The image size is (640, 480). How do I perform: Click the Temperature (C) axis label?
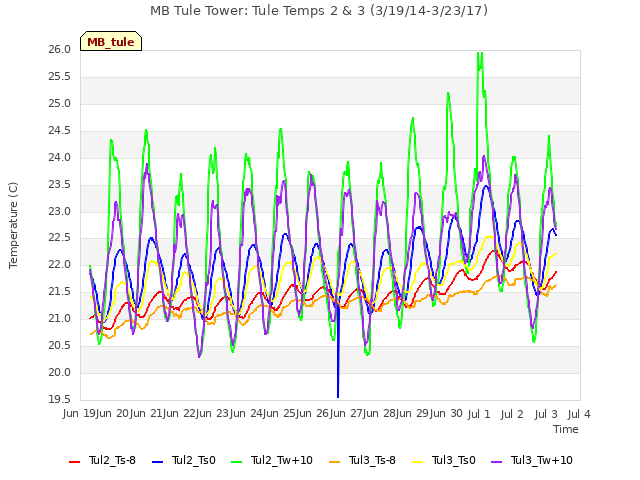(13, 225)
